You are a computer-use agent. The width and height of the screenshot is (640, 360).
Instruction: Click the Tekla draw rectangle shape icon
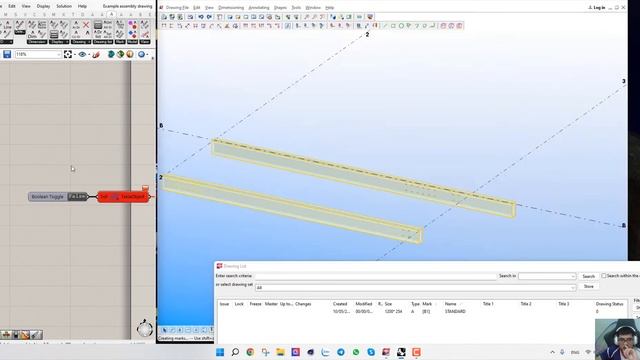coord(393,26)
